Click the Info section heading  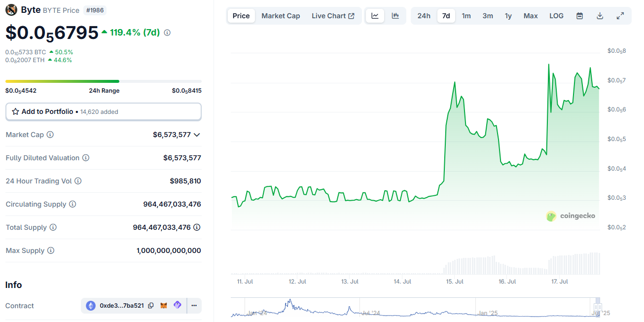tap(13, 285)
